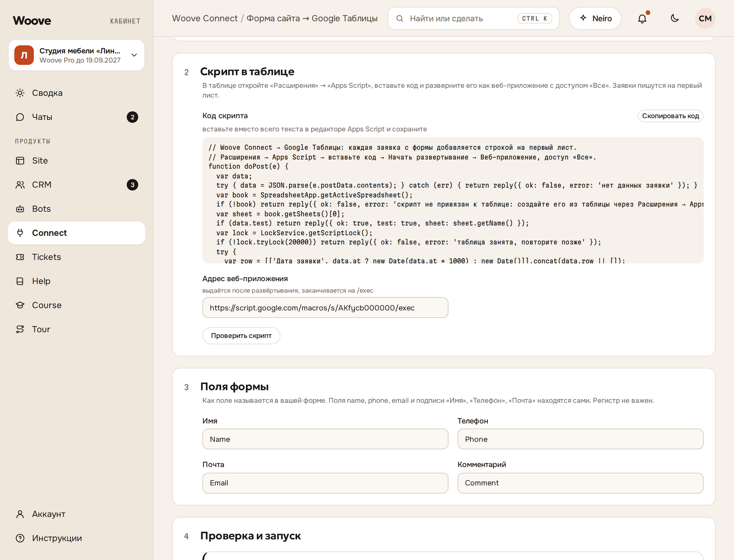Open Course product section

click(77, 305)
